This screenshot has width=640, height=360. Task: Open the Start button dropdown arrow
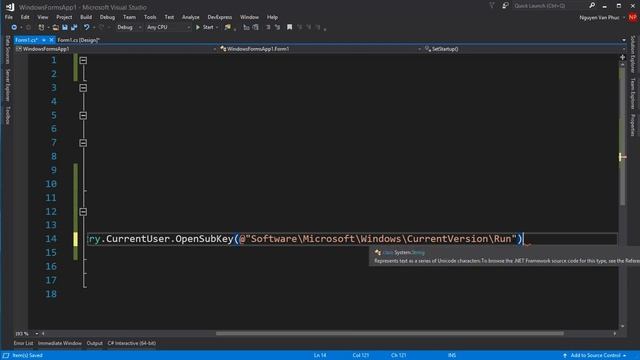tap(217, 27)
